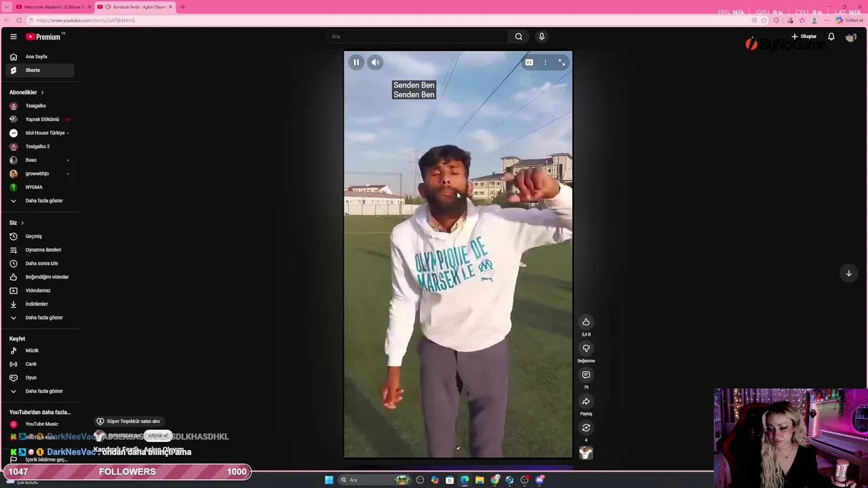Open Edge three-dot settings menu
This screenshot has width=868, height=488.
pos(826,20)
